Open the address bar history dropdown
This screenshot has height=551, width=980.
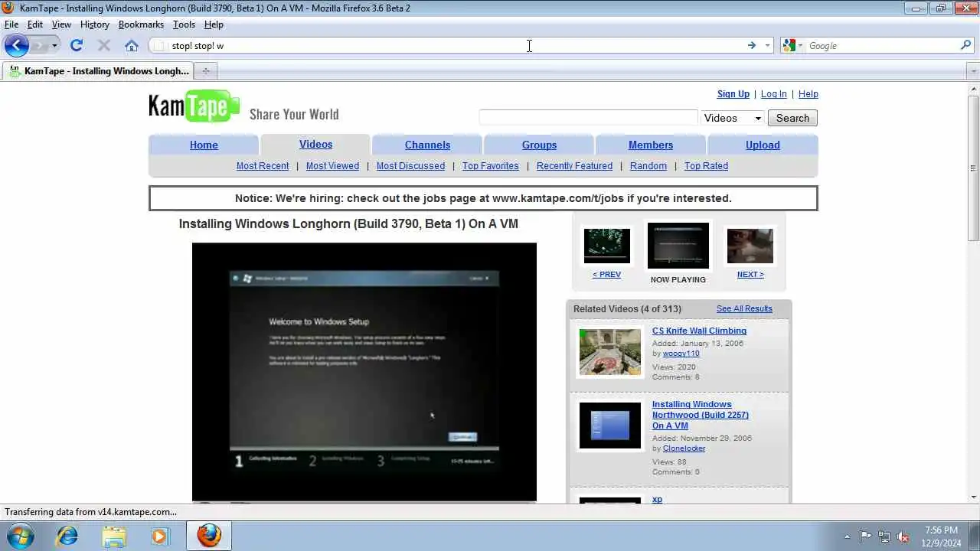(x=767, y=46)
